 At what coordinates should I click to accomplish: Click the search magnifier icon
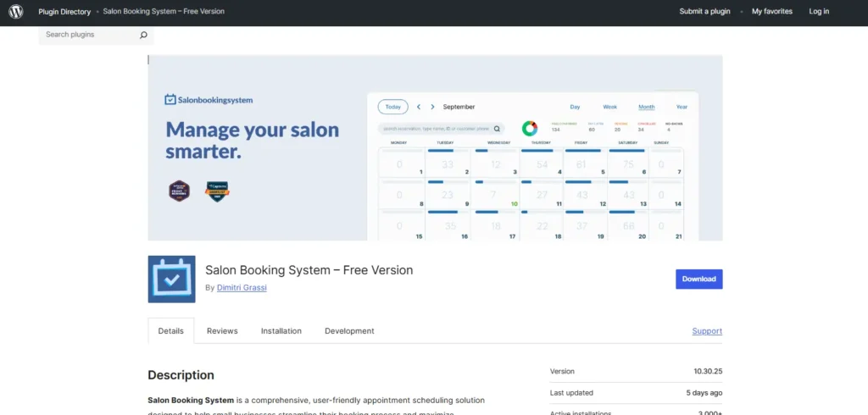(x=143, y=35)
